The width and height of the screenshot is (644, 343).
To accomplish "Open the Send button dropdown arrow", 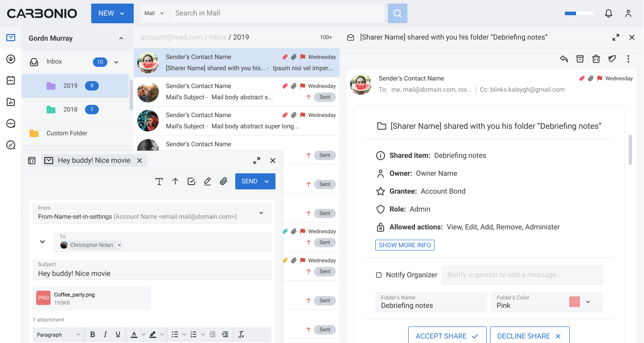I will (267, 181).
